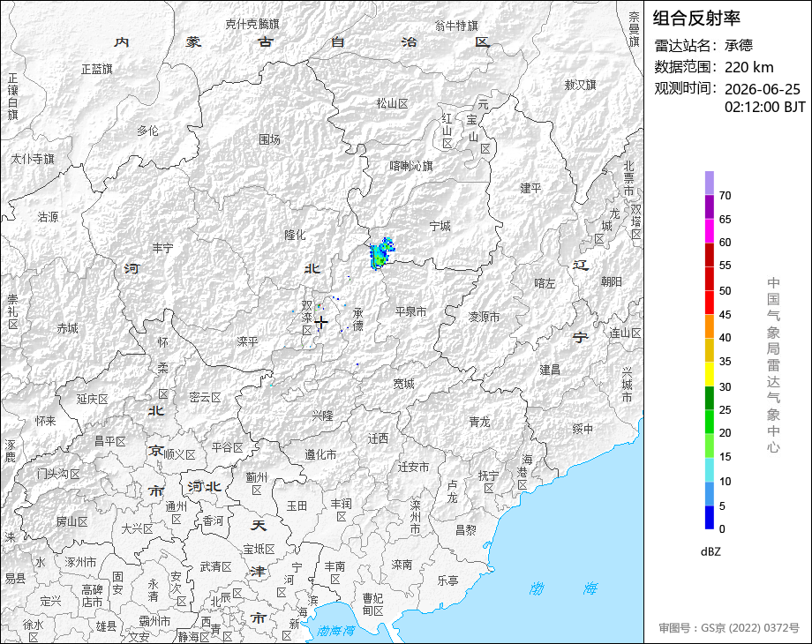Viewport: 812px width, 644px height.
Task: Click the 平泉市 map label
Action: pyautogui.click(x=410, y=311)
